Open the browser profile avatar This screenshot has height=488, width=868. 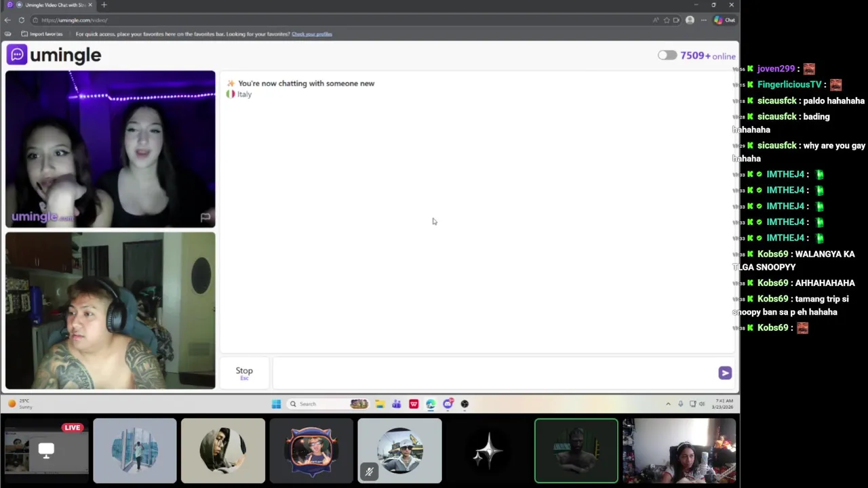tap(690, 20)
